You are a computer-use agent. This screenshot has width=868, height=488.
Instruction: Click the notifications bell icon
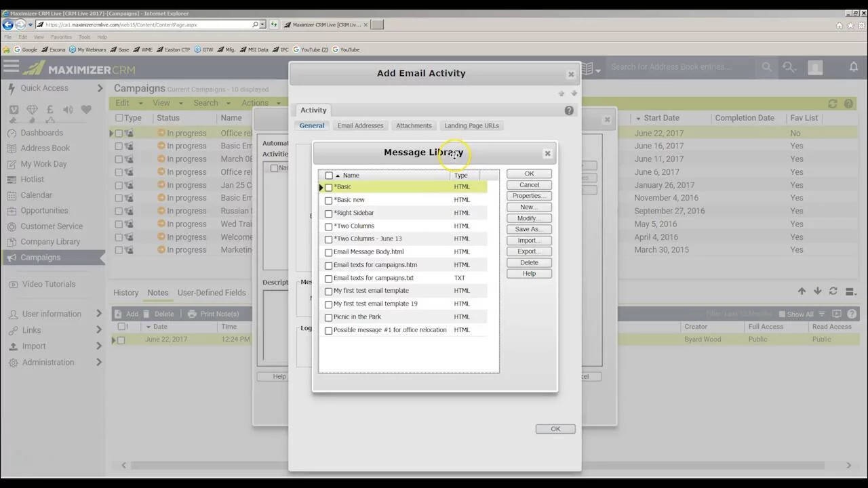click(854, 66)
